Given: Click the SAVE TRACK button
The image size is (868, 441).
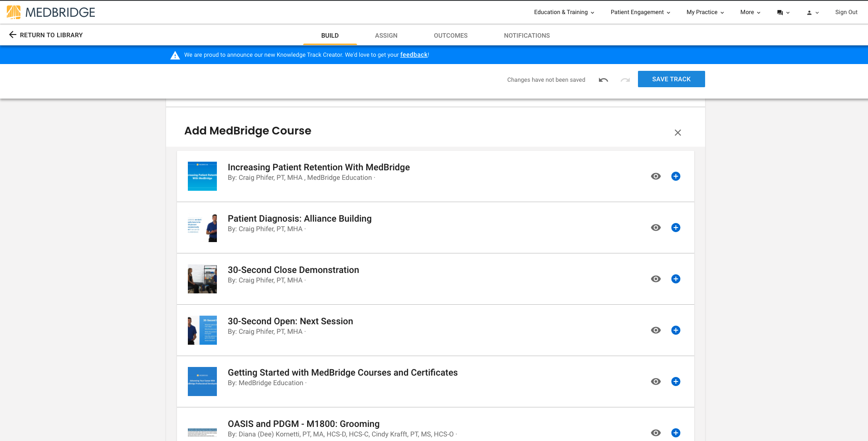Looking at the screenshot, I should coord(671,79).
